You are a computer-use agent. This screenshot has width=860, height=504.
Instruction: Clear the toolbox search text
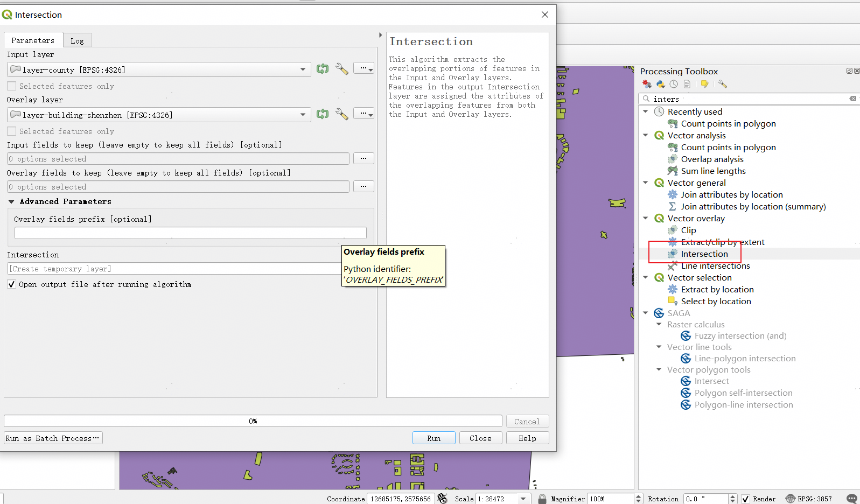pyautogui.click(x=852, y=99)
